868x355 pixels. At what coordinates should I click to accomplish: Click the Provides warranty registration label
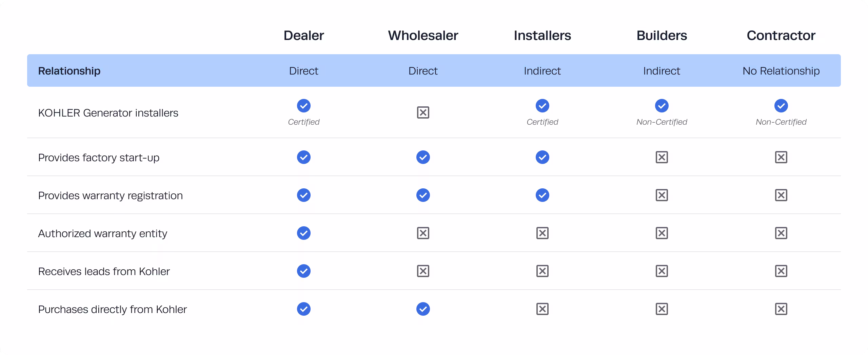[110, 196]
